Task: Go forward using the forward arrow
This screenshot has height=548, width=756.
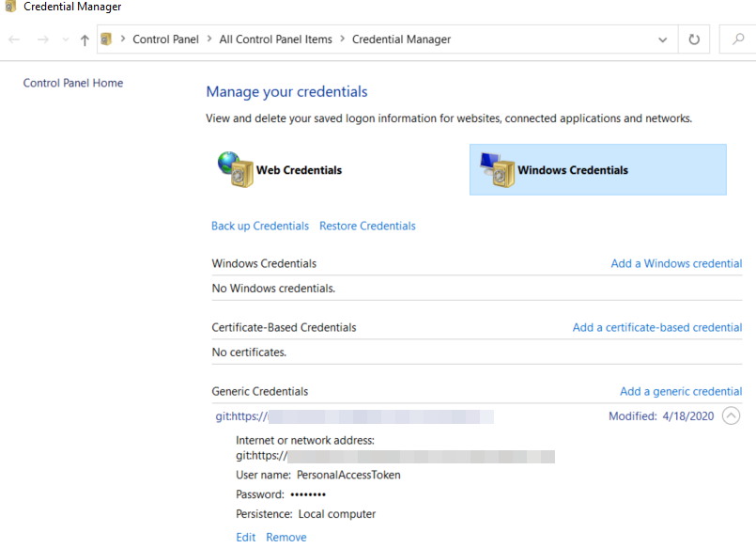Action: click(x=43, y=39)
